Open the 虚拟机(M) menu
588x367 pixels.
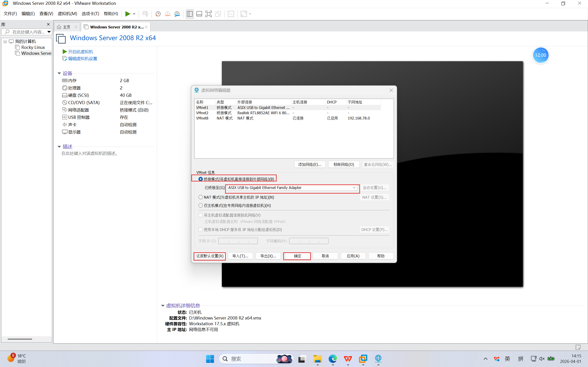pyautogui.click(x=67, y=14)
